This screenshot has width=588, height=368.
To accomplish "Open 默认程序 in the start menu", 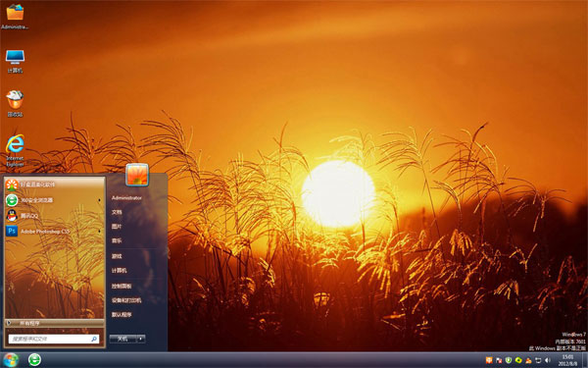I will pos(122,315).
